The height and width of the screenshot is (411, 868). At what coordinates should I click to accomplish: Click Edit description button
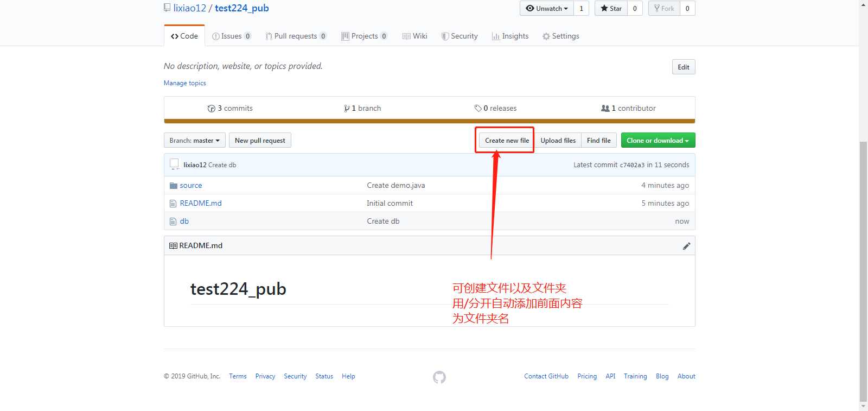coord(684,67)
